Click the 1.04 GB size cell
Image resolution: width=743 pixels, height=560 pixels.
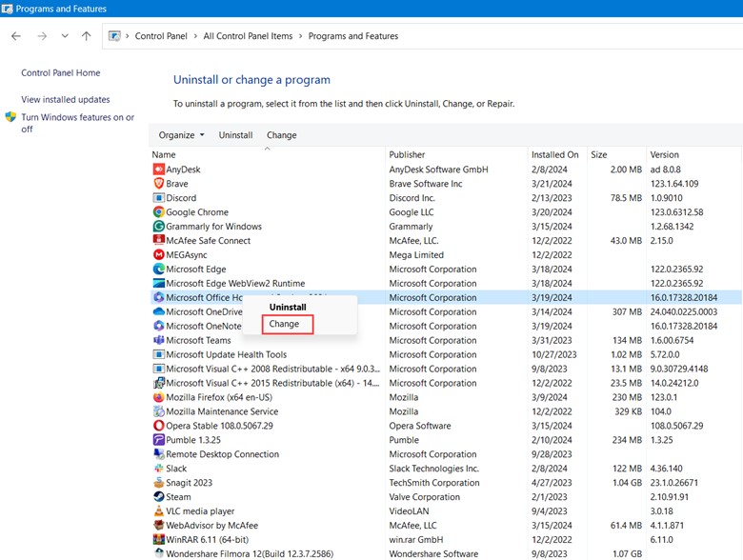tap(627, 482)
